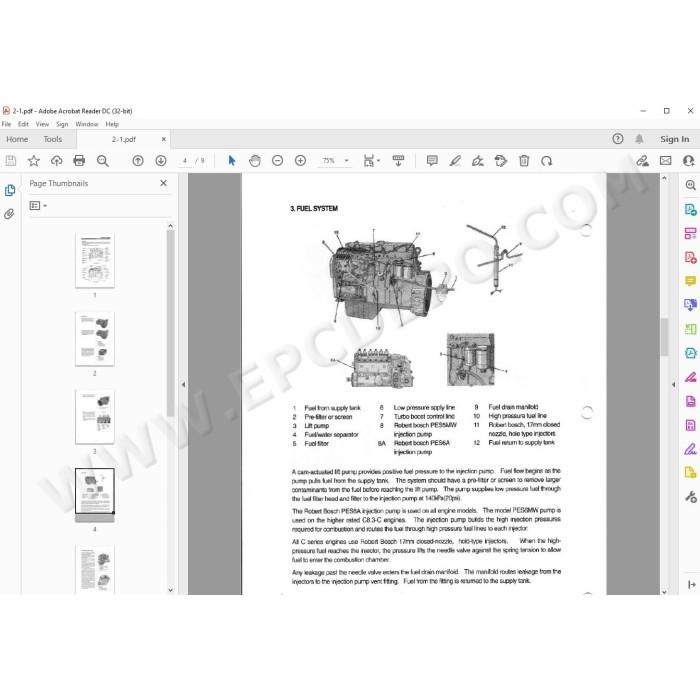Open the Comment tool in right pane
Image resolution: width=700 pixels, height=700 pixels.
pyautogui.click(x=690, y=281)
